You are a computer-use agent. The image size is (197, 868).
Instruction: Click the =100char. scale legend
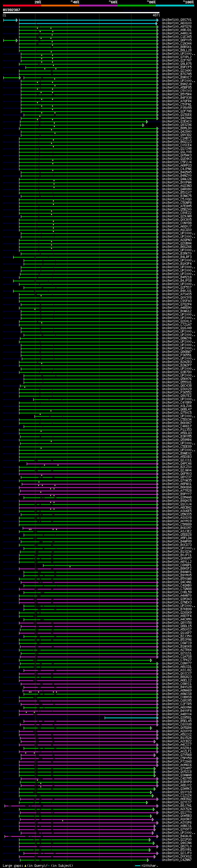pyautogui.click(x=147, y=865)
